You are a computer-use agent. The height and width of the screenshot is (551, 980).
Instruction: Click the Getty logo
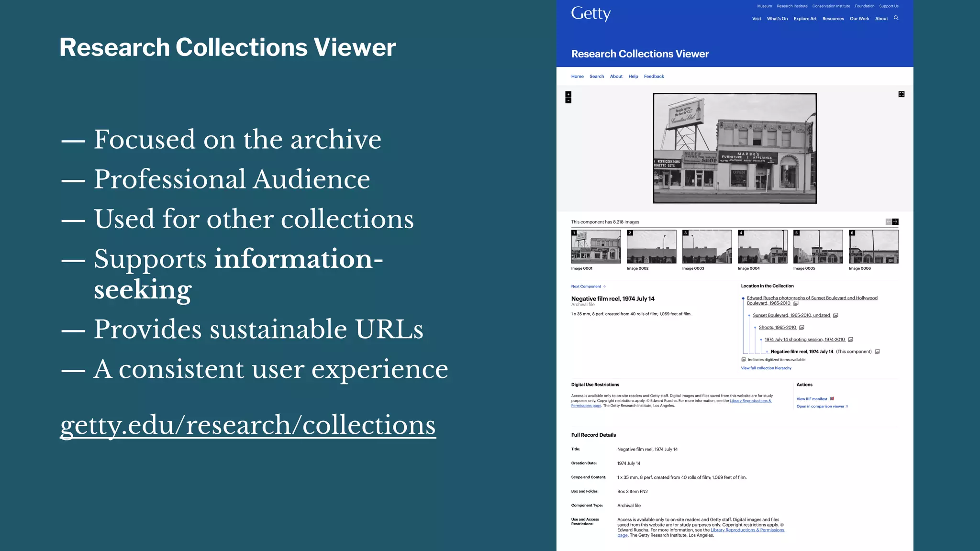click(591, 14)
